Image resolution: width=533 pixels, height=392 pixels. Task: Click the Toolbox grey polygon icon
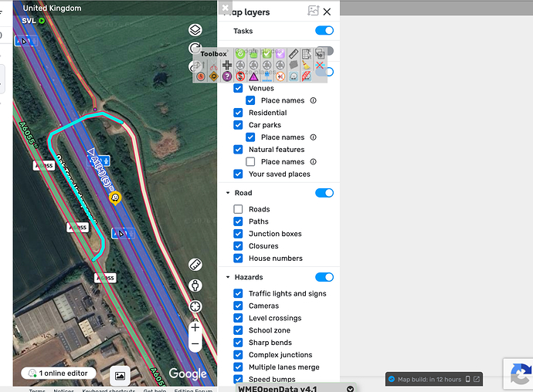pyautogui.click(x=294, y=66)
